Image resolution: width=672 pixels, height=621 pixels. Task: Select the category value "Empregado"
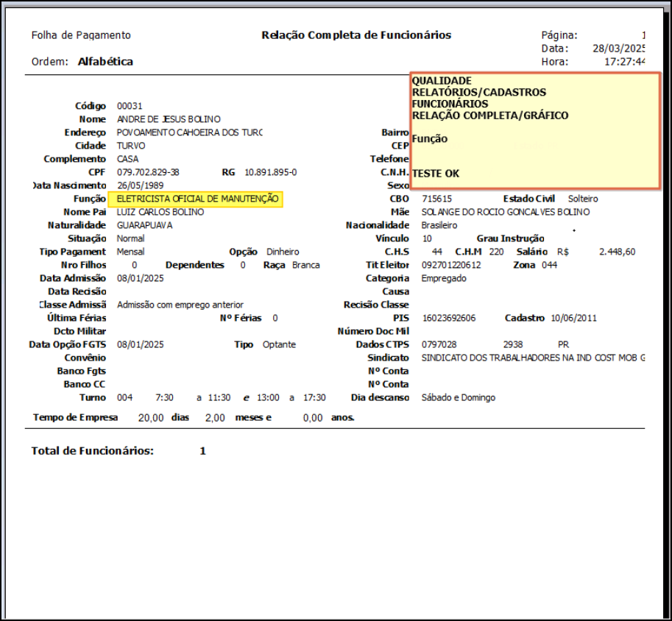click(444, 279)
